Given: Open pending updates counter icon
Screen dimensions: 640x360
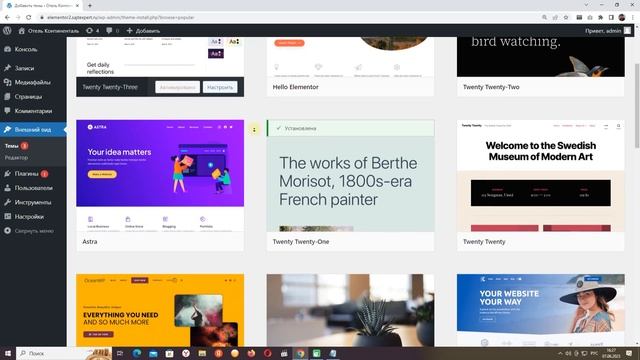Looking at the screenshot, I should click(92, 31).
